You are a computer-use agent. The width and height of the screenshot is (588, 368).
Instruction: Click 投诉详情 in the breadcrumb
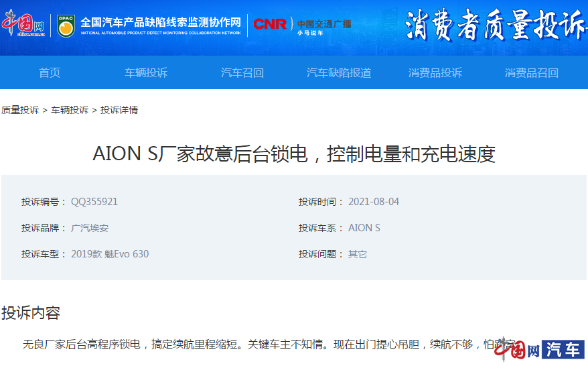pyautogui.click(x=119, y=110)
